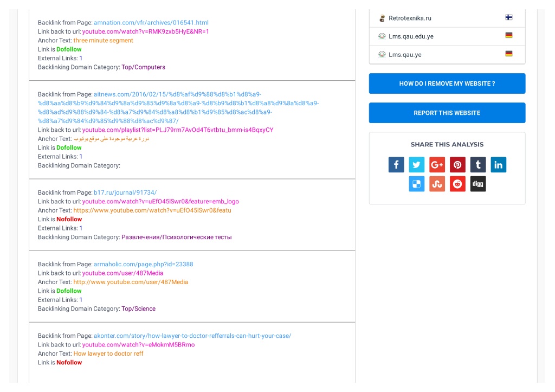The height and width of the screenshot is (392, 555).
Task: Click the Tumblr share icon
Action: coord(478,165)
